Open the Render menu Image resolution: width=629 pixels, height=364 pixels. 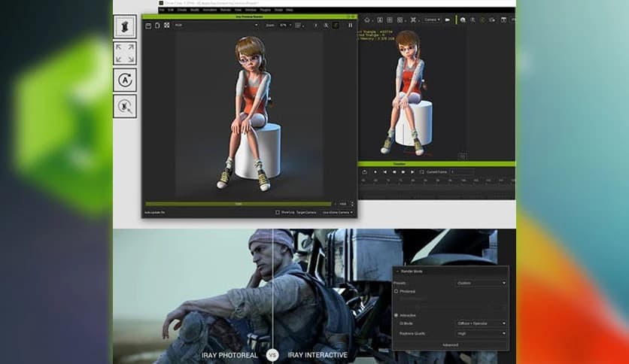226,10
